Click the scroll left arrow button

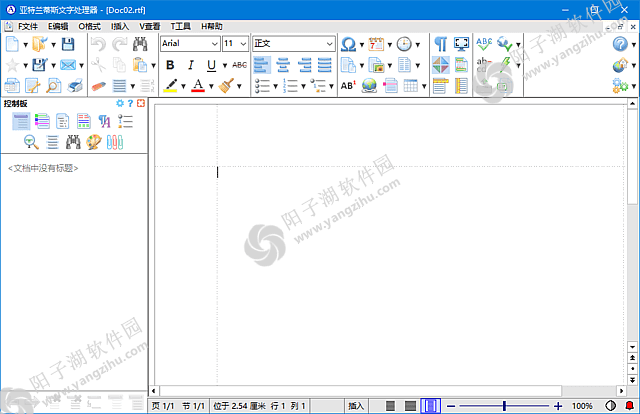(x=153, y=391)
